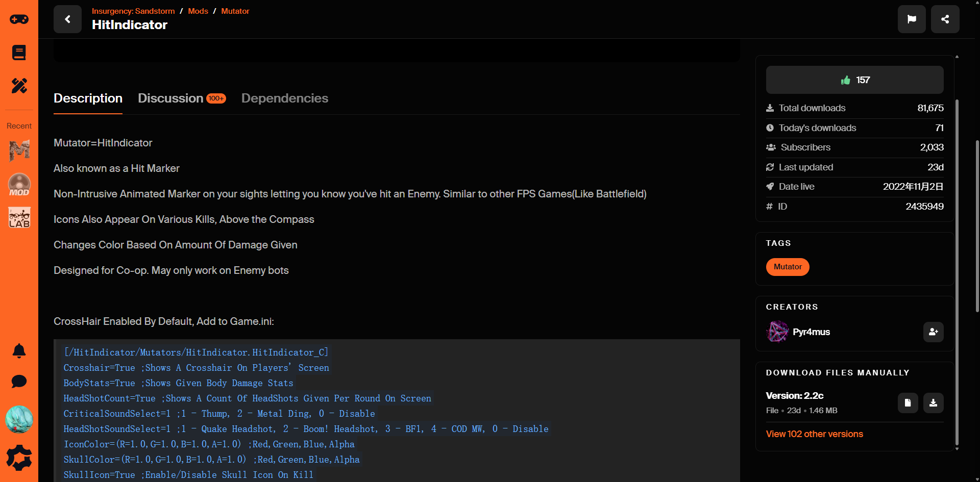Click the HeadShotSoundSelect=1 config line

pyautogui.click(x=306, y=429)
